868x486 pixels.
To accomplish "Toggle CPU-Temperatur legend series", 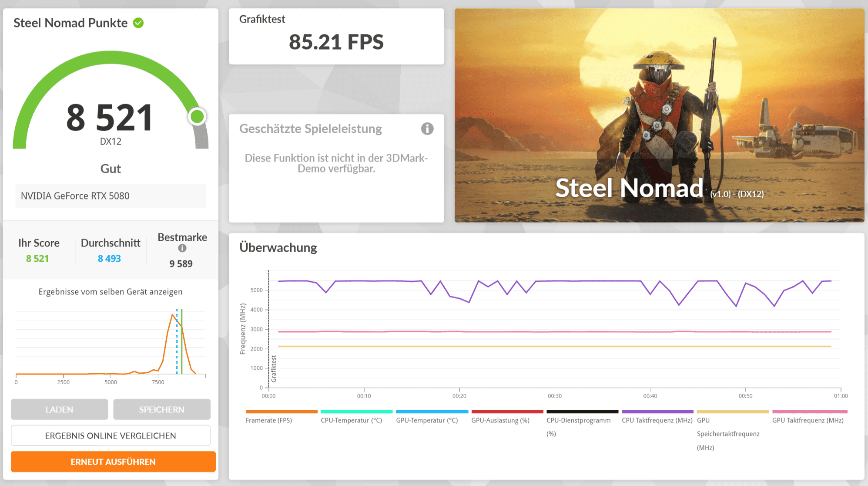I will tap(351, 420).
